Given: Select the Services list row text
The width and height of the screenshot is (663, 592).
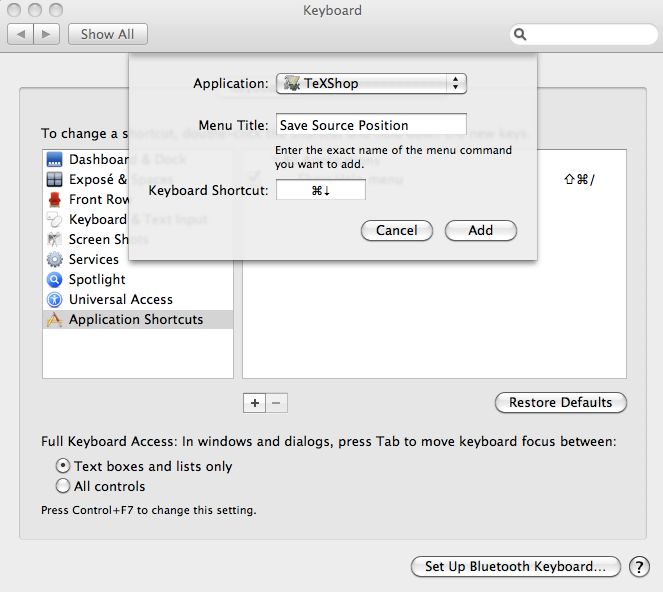Looking at the screenshot, I should pyautogui.click(x=94, y=259).
